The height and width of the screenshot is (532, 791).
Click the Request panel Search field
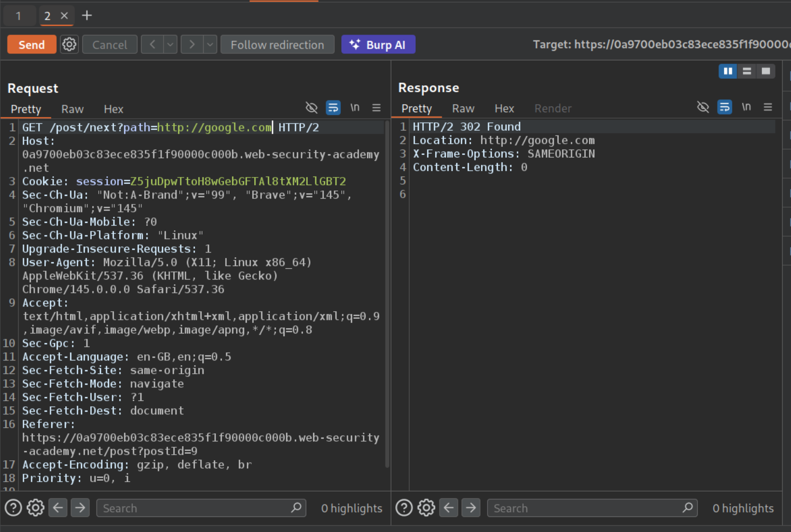click(194, 508)
